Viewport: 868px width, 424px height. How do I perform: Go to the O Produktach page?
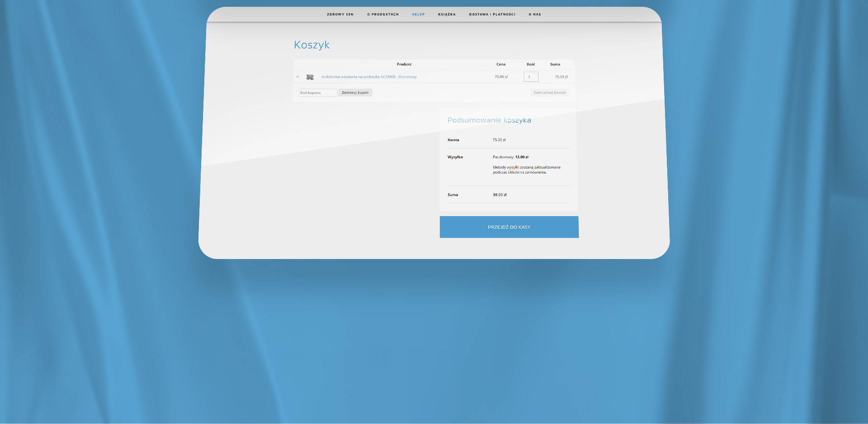(x=382, y=14)
